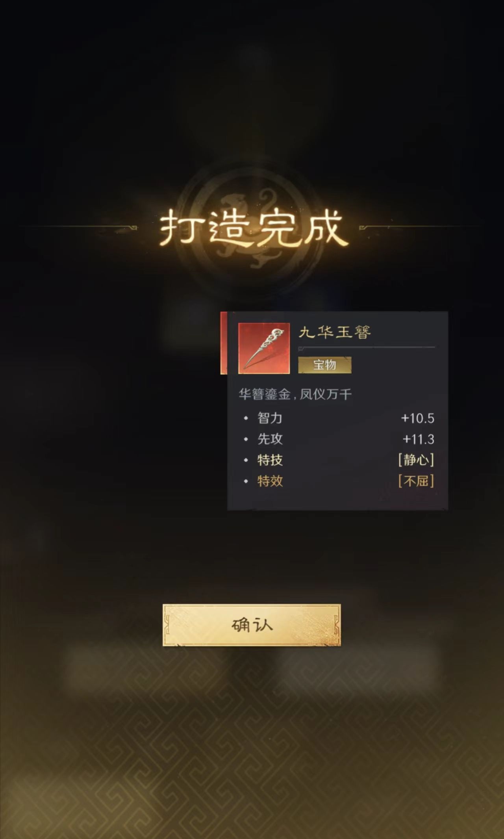Select the 宝物 category tag
This screenshot has height=839, width=504.
(x=325, y=365)
